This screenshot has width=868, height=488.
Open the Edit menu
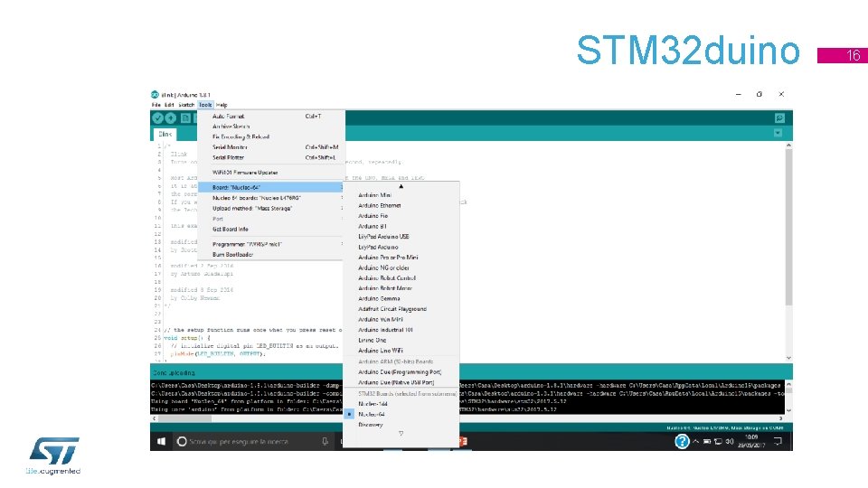click(x=169, y=105)
